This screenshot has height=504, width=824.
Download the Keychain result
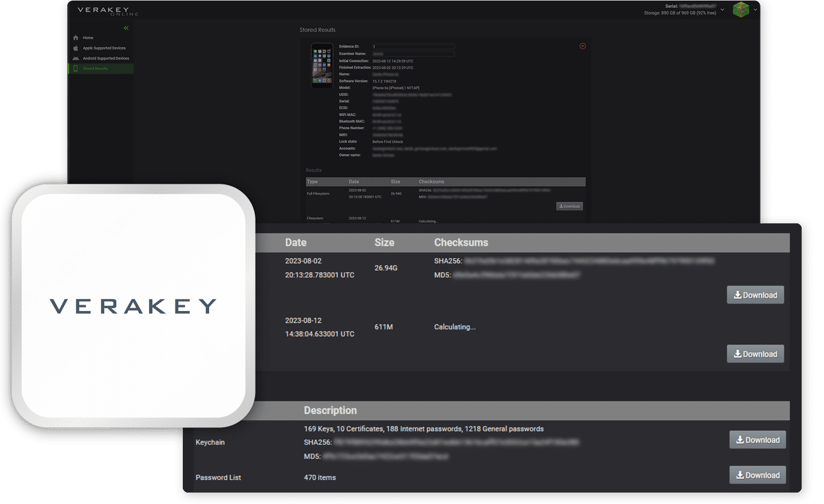point(758,440)
